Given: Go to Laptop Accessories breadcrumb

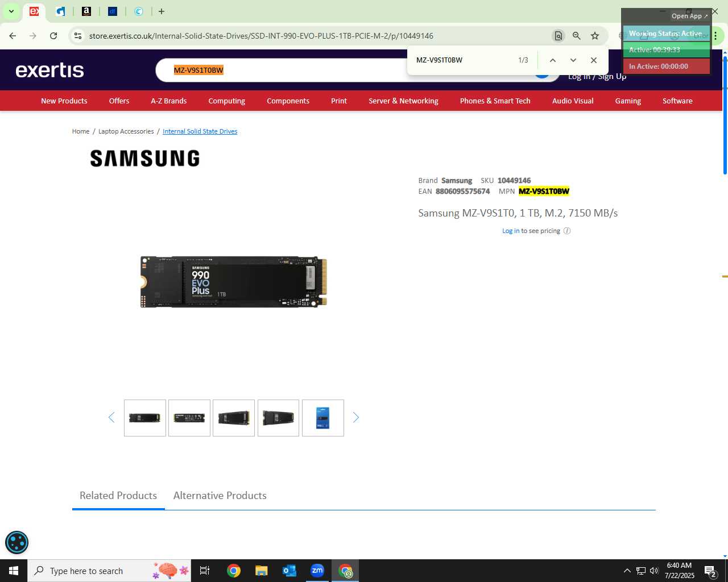Looking at the screenshot, I should [126, 131].
